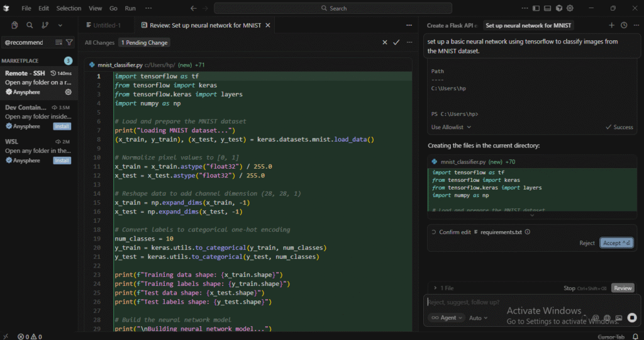The image size is (644, 340).
Task: Open the Source Control view icon
Action: pyautogui.click(x=45, y=25)
